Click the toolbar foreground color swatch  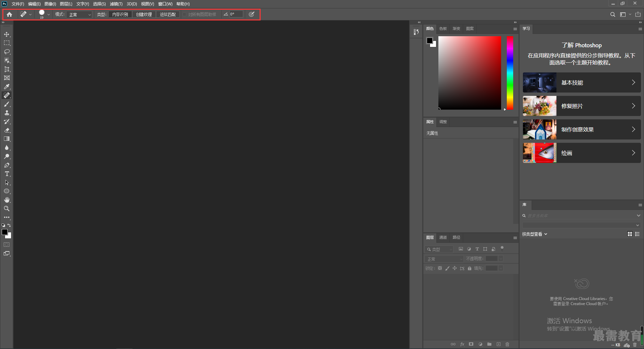click(5, 232)
